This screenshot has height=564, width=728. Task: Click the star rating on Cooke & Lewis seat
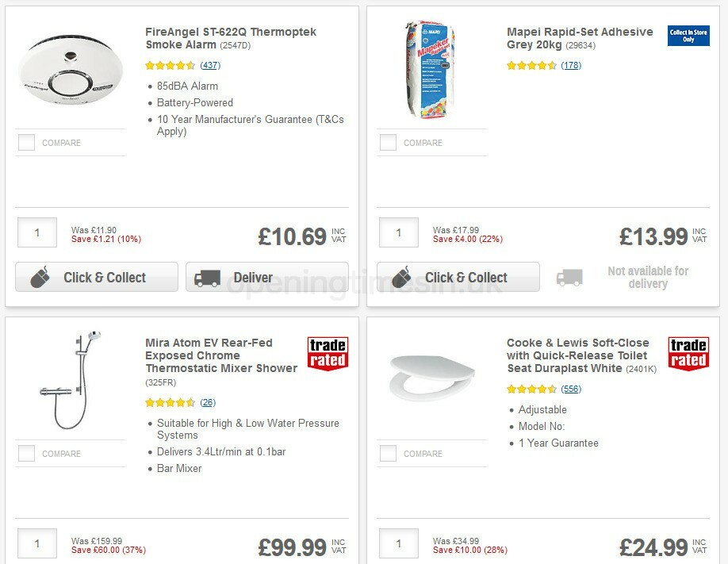pos(532,389)
